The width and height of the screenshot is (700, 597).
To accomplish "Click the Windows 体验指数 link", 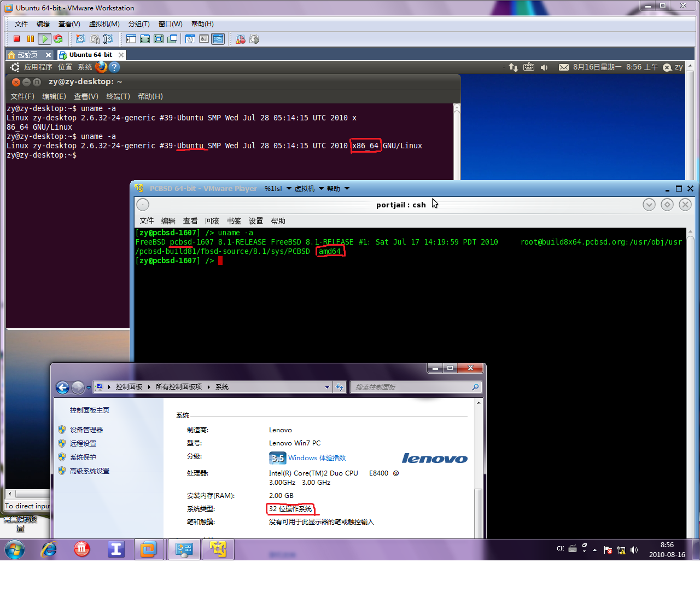I will (317, 457).
